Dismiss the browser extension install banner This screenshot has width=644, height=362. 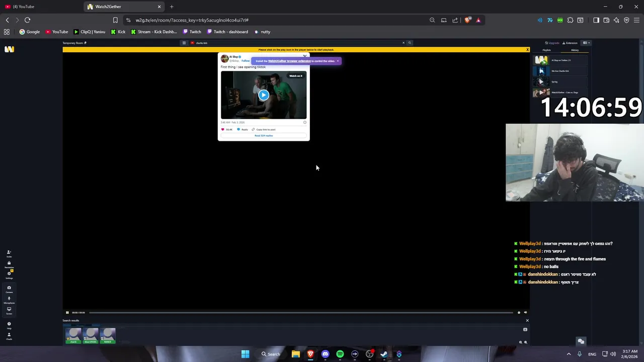pyautogui.click(x=338, y=61)
